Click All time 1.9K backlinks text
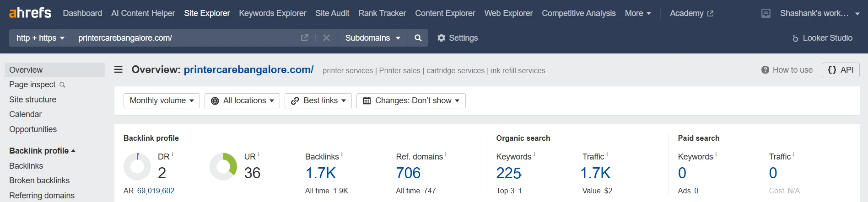Viewport: 868px width, 202px height. click(327, 191)
